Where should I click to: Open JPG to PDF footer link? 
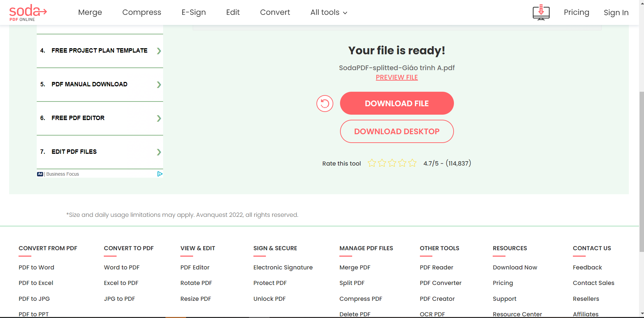pyautogui.click(x=119, y=299)
